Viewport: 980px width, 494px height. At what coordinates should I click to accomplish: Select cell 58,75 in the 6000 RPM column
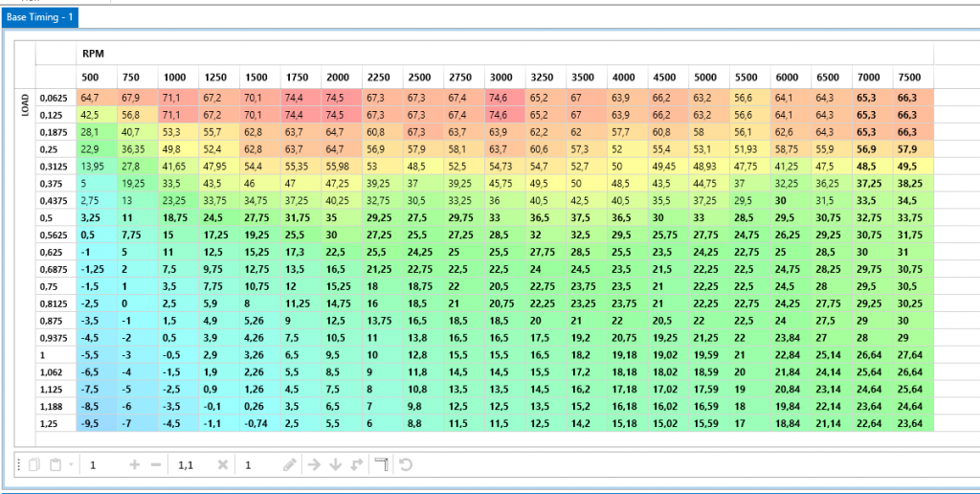(x=790, y=149)
